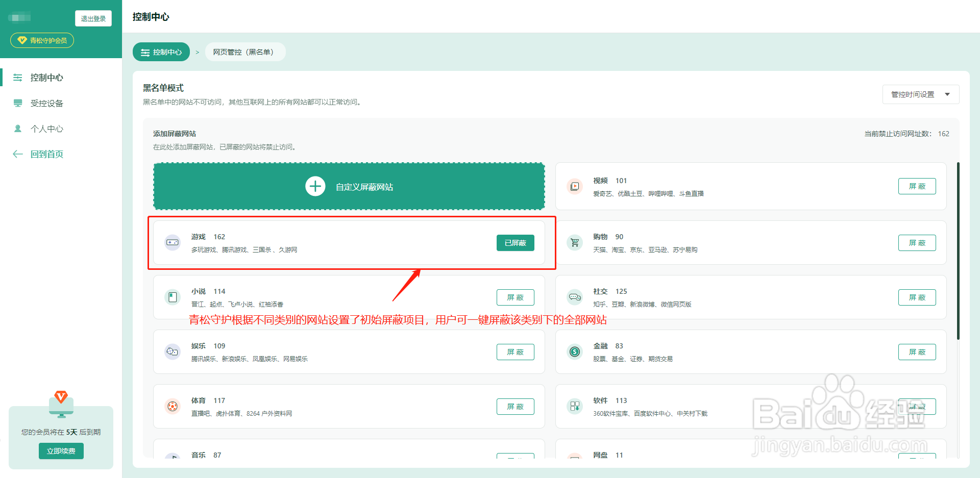Click 知乎、豆瓣、新浪微博、微信网页版 text
Image resolution: width=980 pixels, height=478 pixels.
[642, 304]
